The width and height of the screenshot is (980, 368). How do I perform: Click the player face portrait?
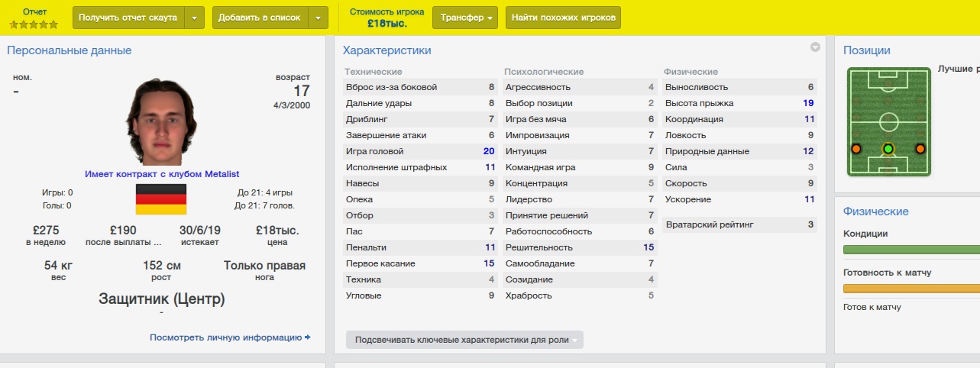pos(161,121)
